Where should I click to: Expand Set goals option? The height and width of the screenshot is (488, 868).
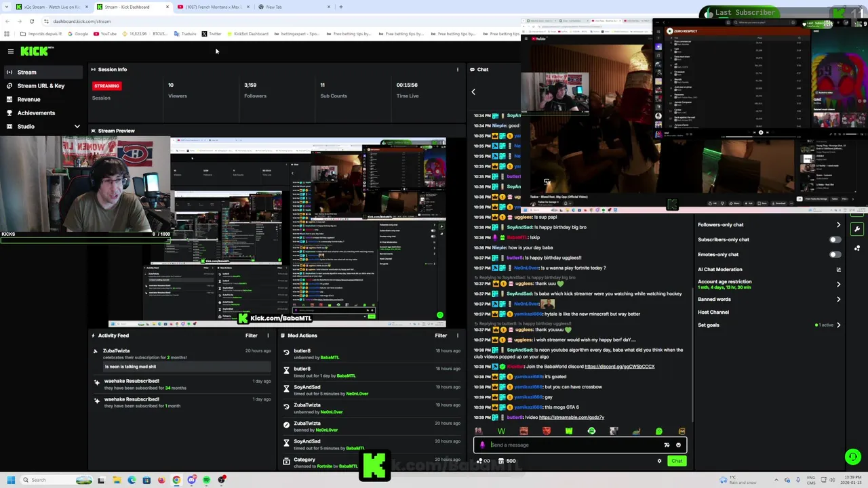tap(769, 325)
